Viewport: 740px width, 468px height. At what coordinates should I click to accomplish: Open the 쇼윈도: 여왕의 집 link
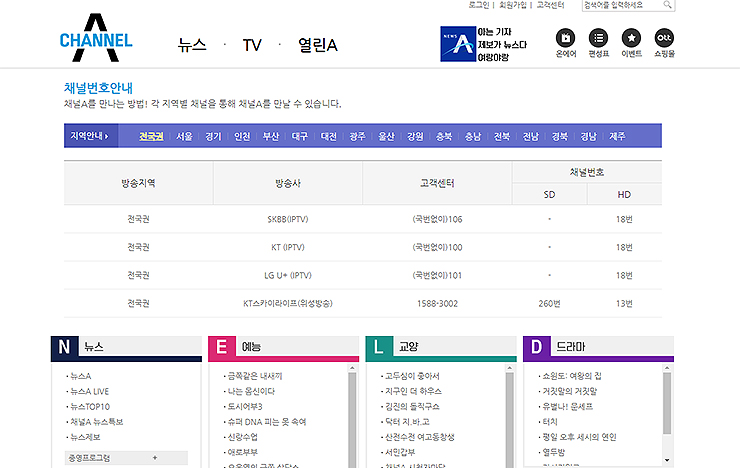(572, 376)
